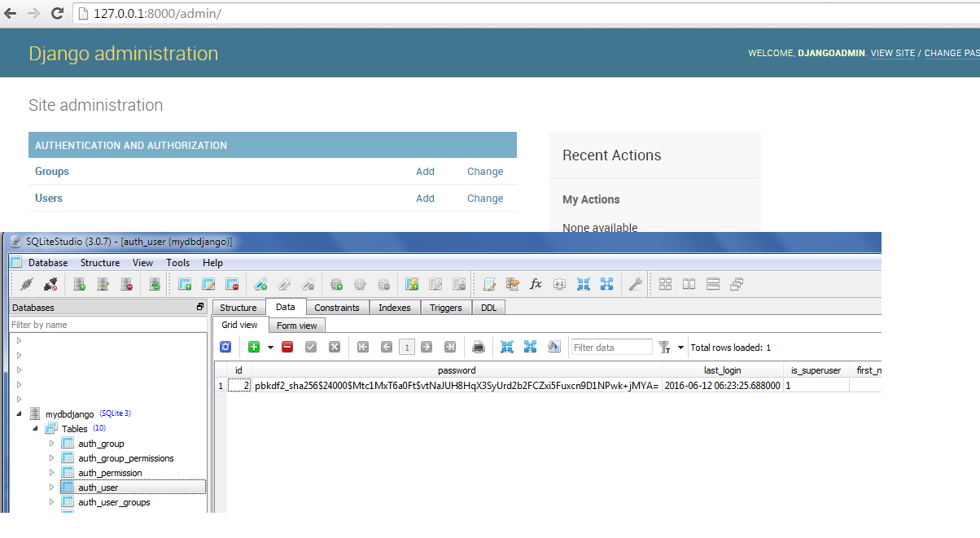The height and width of the screenshot is (538, 980).
Task: Click Change link for Users
Action: (485, 199)
